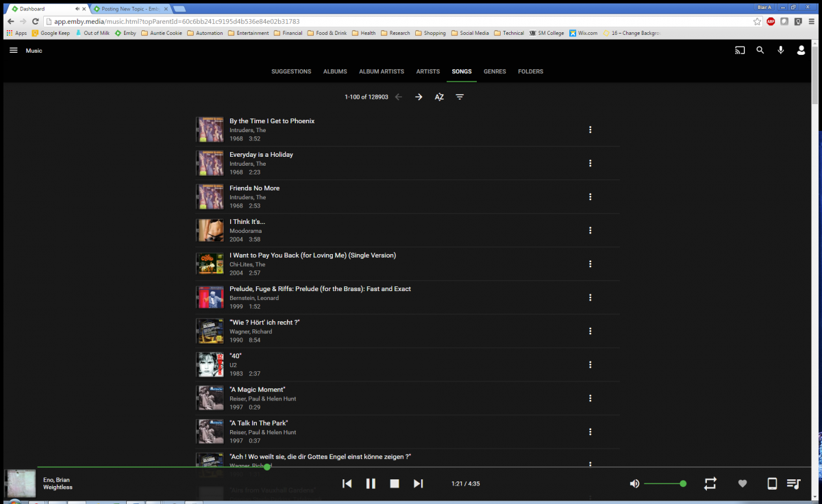Image resolution: width=822 pixels, height=504 pixels.
Task: Open the Adblock Plus extension icon
Action: click(x=771, y=21)
